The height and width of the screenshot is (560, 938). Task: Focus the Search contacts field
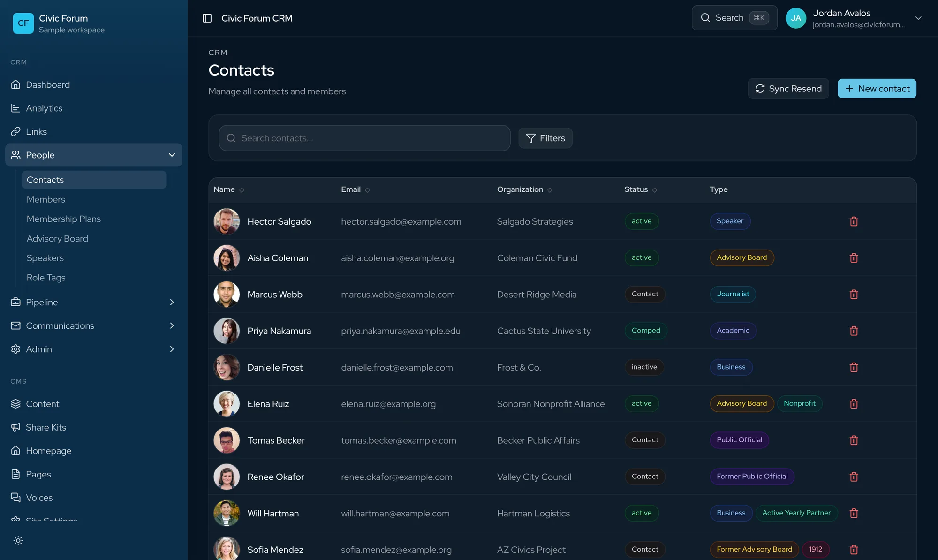coord(364,138)
